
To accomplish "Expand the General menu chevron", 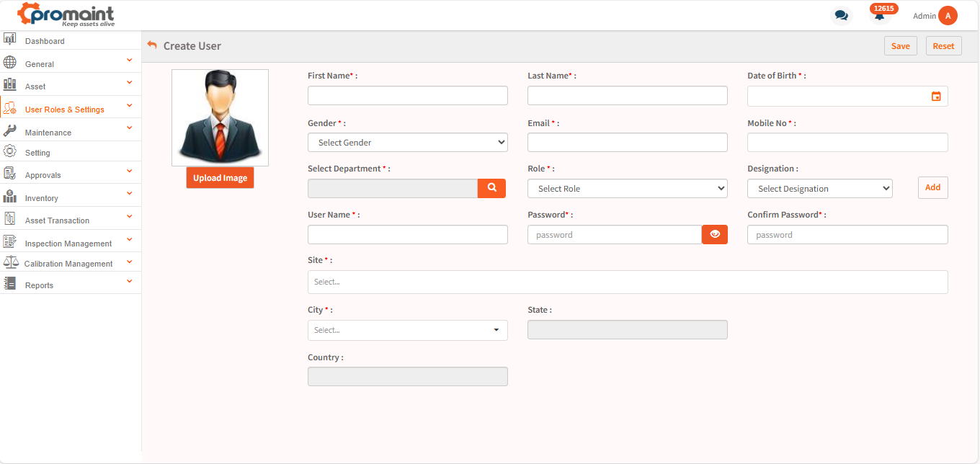I will pos(130,60).
